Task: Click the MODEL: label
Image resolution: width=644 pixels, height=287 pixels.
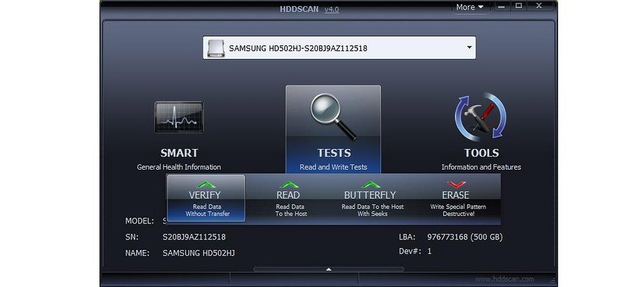Action: 140,221
